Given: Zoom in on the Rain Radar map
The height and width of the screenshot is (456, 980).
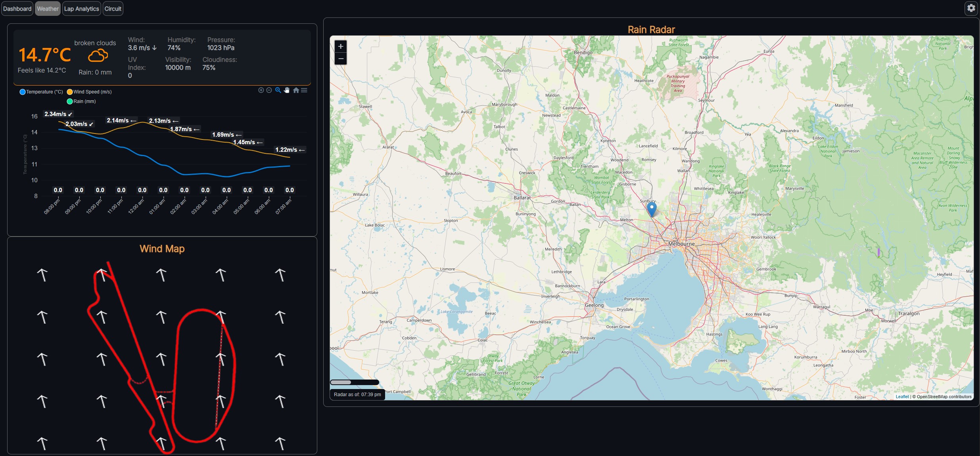Looking at the screenshot, I should [340, 46].
